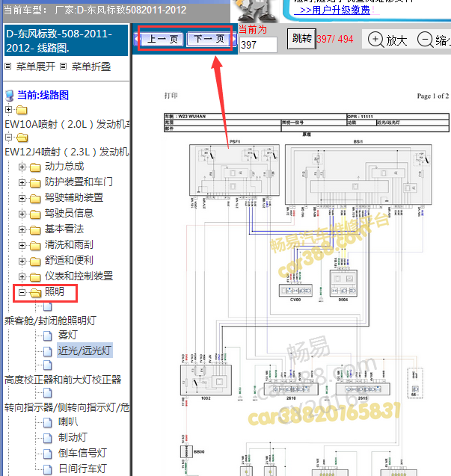
Task: Click the document icon next to 制动灯
Action: tap(48, 438)
